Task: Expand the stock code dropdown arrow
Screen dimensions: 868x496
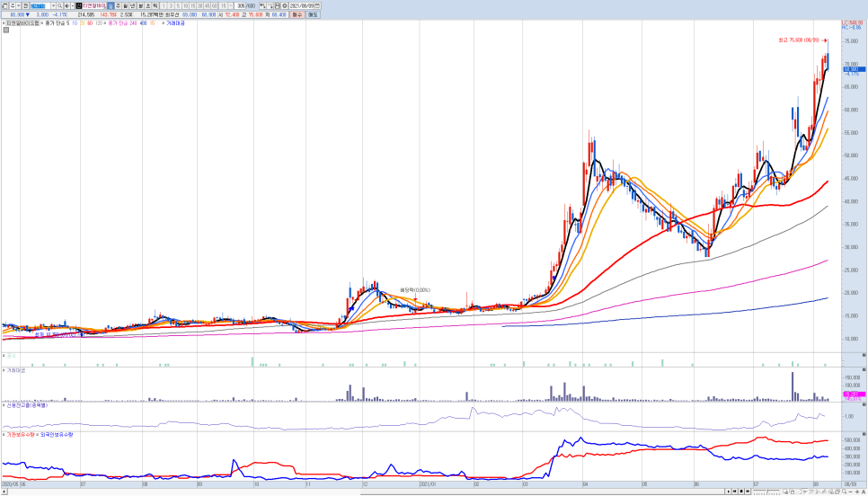Action: 52,6
